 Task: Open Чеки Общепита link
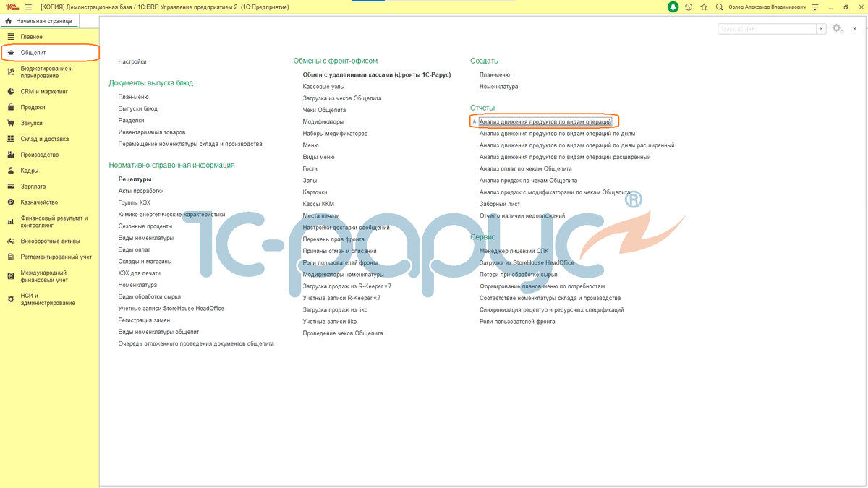click(325, 110)
